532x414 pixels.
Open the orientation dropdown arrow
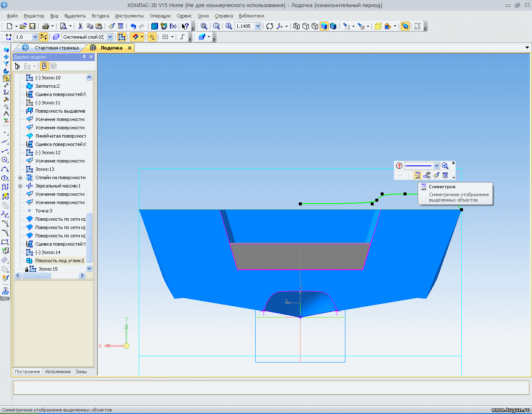286,26
